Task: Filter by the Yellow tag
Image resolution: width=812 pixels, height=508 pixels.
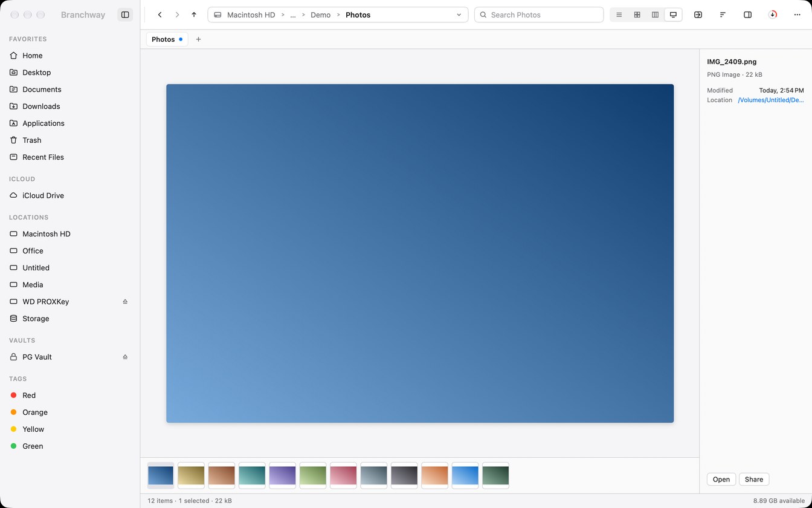Action: (70, 429)
